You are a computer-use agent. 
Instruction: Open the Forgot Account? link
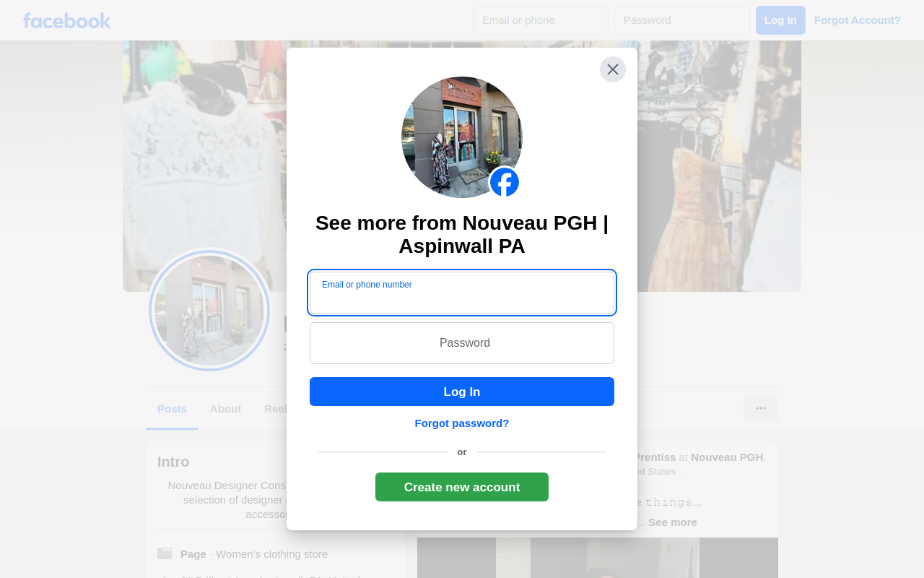[858, 20]
